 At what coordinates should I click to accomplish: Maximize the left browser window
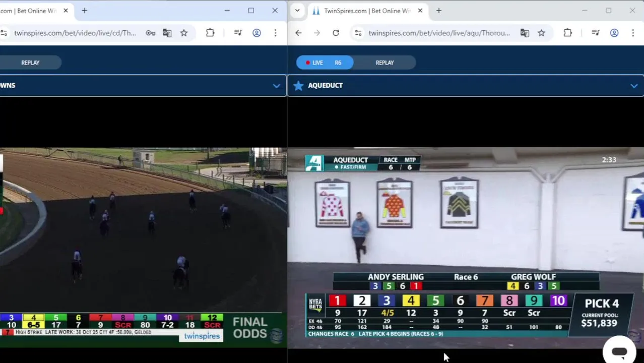251,11
